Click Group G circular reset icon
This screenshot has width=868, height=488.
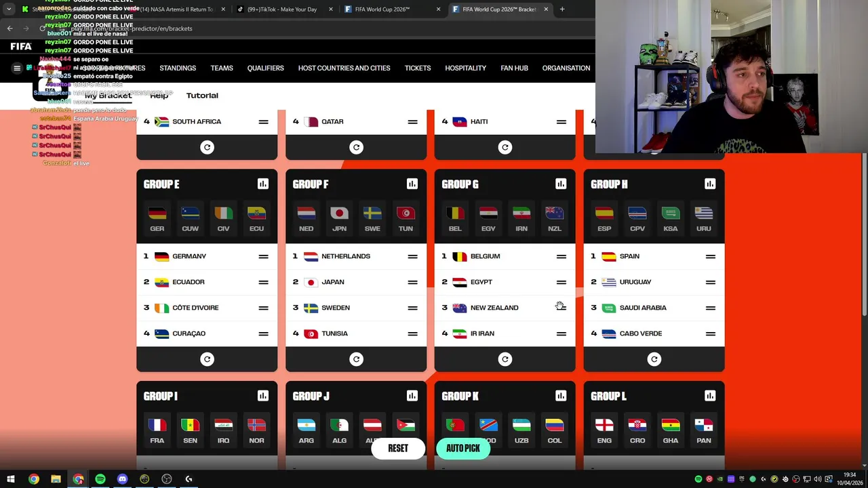pos(505,359)
